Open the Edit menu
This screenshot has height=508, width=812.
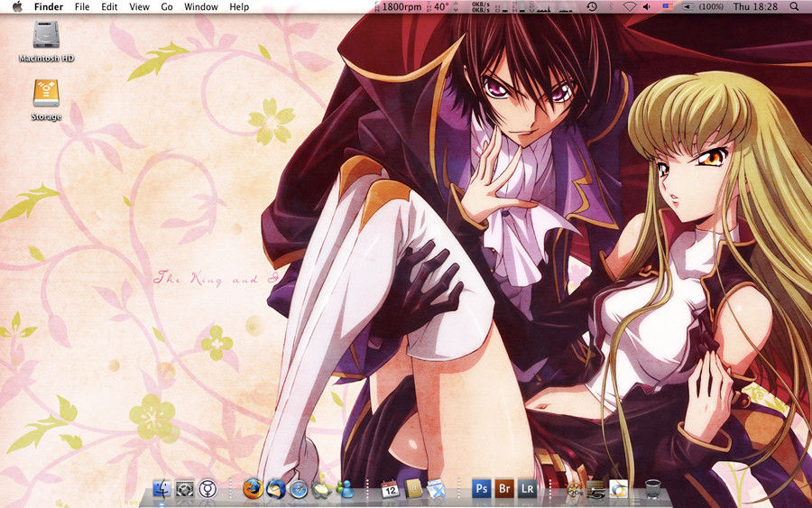[109, 6]
